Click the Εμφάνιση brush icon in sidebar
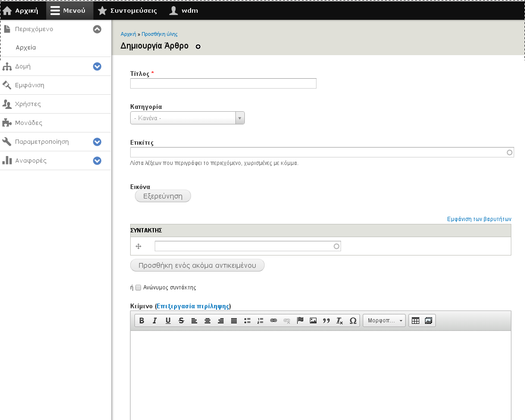The width and height of the screenshot is (525, 420). pyautogui.click(x=7, y=85)
